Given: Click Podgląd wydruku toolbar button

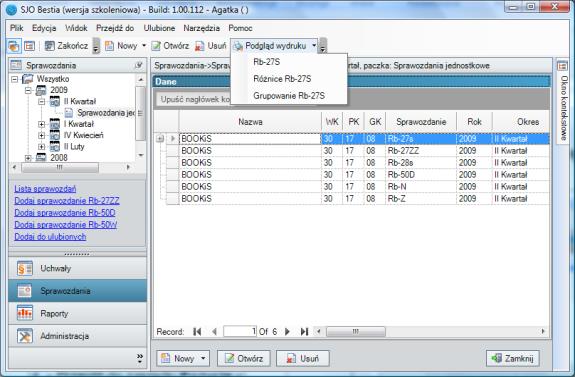Looking at the screenshot, I should pos(270,46).
